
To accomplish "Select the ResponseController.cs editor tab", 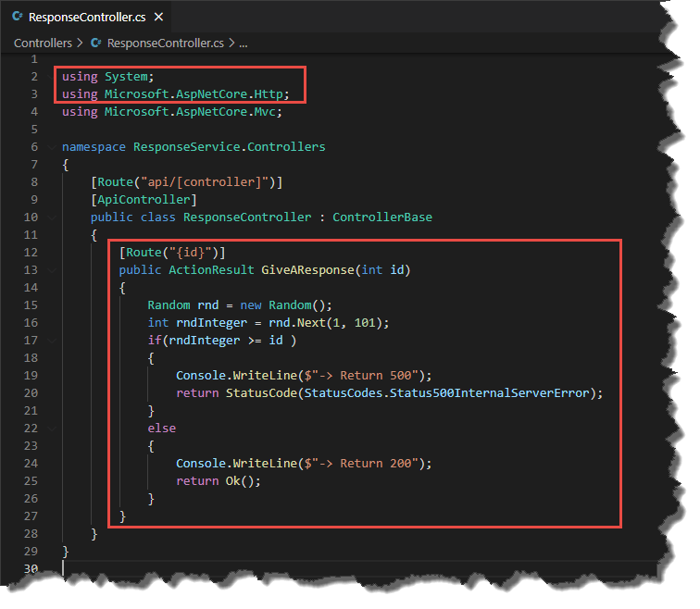I will [86, 17].
